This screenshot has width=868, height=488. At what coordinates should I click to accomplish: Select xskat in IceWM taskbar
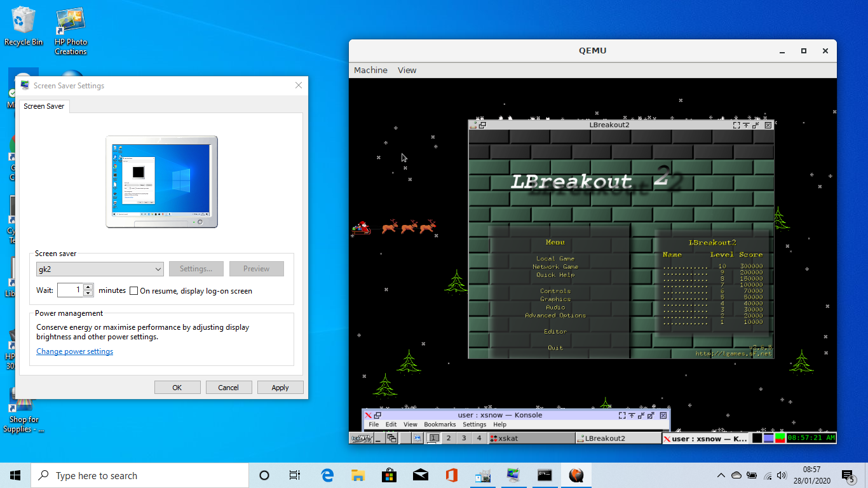pos(531,438)
